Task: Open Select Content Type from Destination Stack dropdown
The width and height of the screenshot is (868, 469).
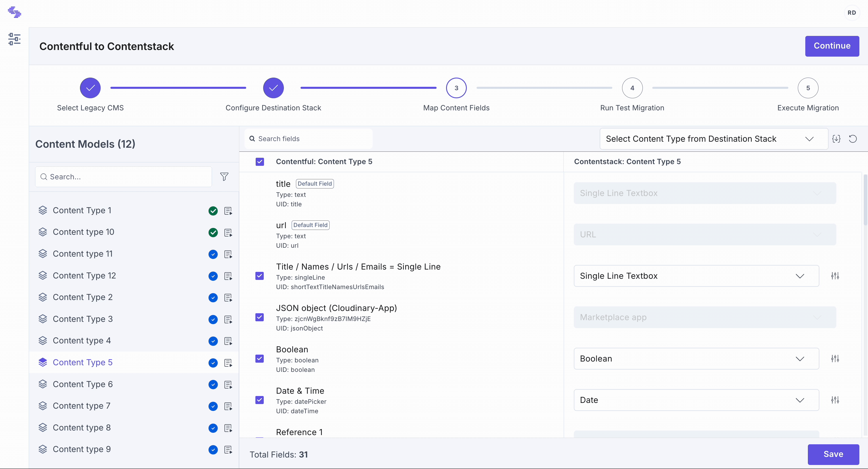Action: (x=714, y=139)
